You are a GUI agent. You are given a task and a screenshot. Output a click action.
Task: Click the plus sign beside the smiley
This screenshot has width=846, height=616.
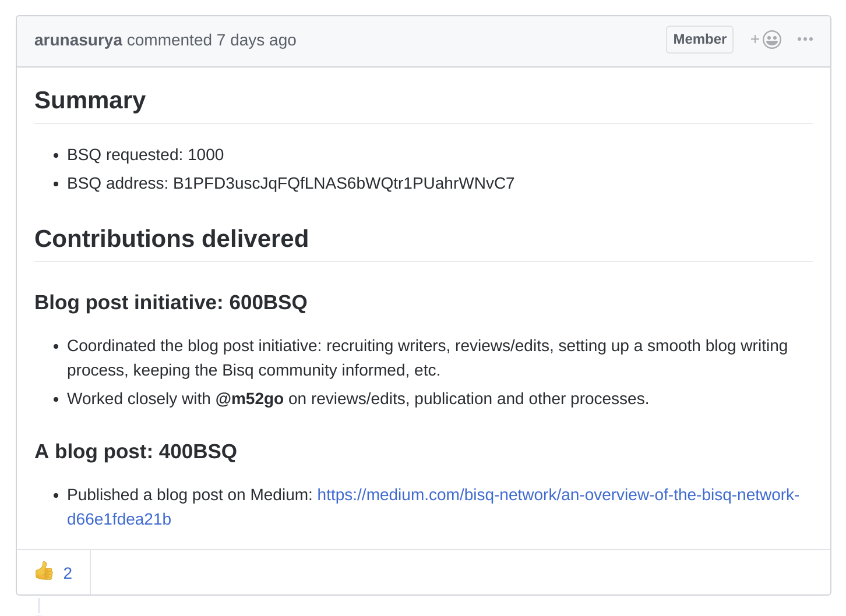click(755, 39)
